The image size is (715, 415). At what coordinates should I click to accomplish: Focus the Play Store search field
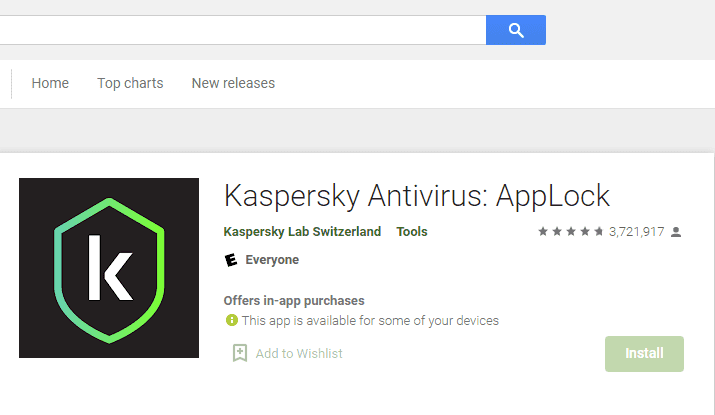click(243, 30)
